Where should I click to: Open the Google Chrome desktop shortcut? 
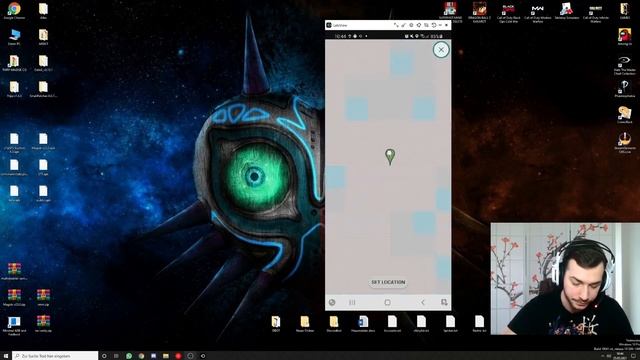pos(14,10)
